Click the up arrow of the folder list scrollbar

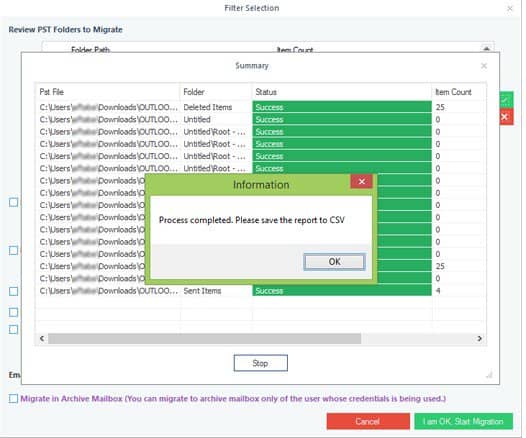486,49
